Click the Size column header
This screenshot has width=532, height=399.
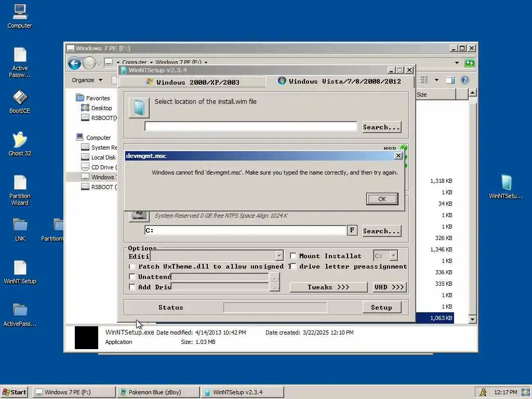point(436,95)
